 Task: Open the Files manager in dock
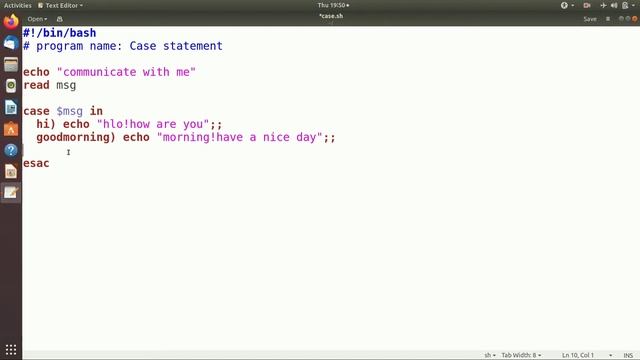click(x=11, y=64)
